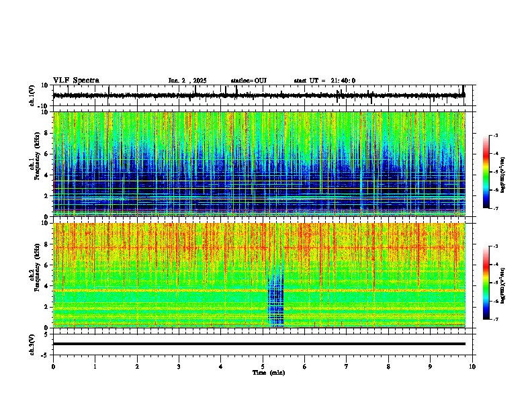532x411 pixels.
Task: Click the ch.1 "Frequency (kHz)" axis label
Action: click(x=37, y=157)
